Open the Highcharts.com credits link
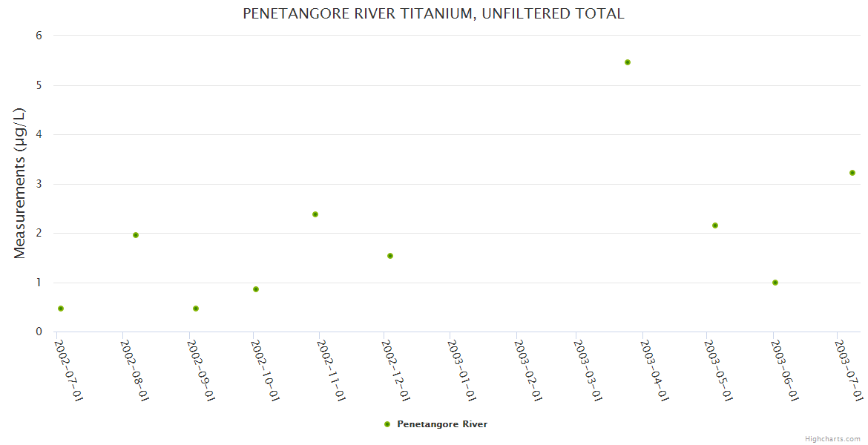 (x=832, y=439)
